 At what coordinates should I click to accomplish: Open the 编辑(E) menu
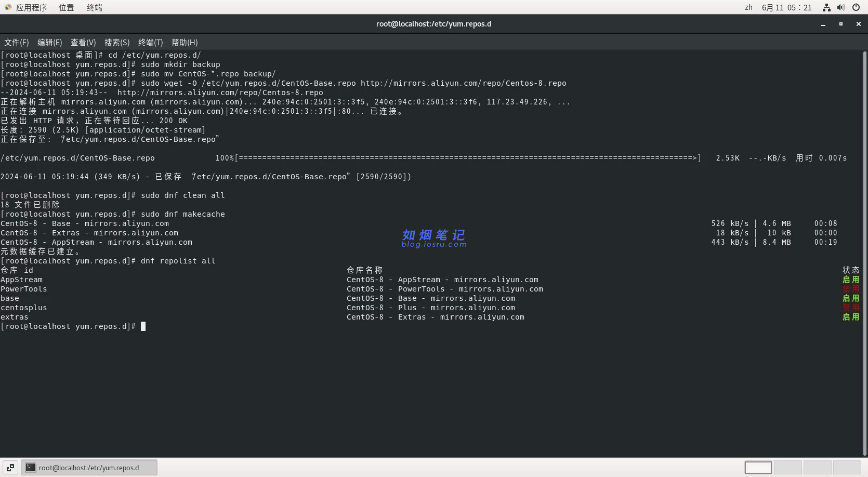(x=50, y=43)
